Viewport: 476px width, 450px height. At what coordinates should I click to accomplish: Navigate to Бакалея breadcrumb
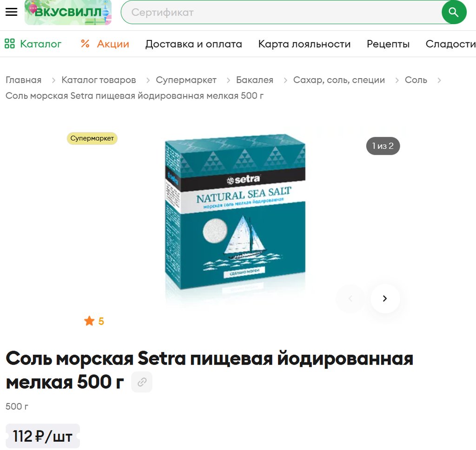coord(255,80)
